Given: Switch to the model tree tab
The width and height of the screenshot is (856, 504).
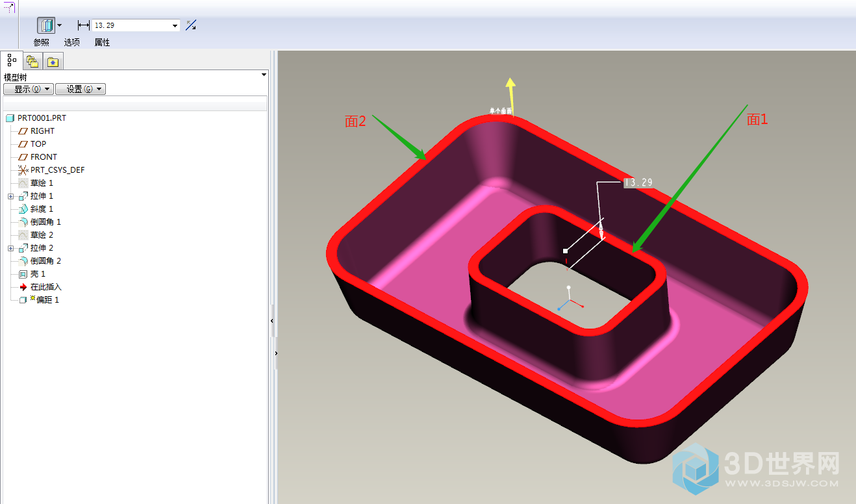Looking at the screenshot, I should [12, 60].
